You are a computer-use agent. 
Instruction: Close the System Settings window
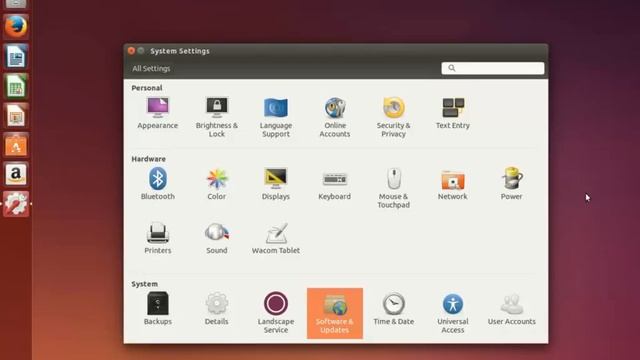click(x=131, y=51)
